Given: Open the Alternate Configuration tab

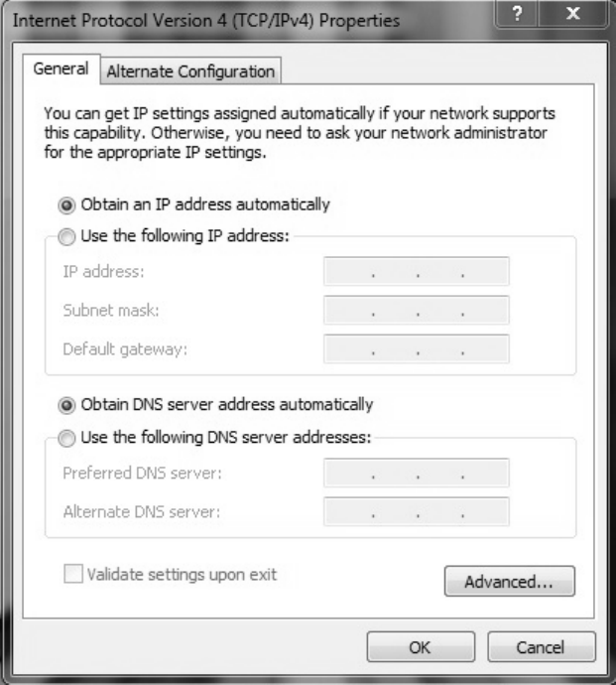Looking at the screenshot, I should coord(190,71).
